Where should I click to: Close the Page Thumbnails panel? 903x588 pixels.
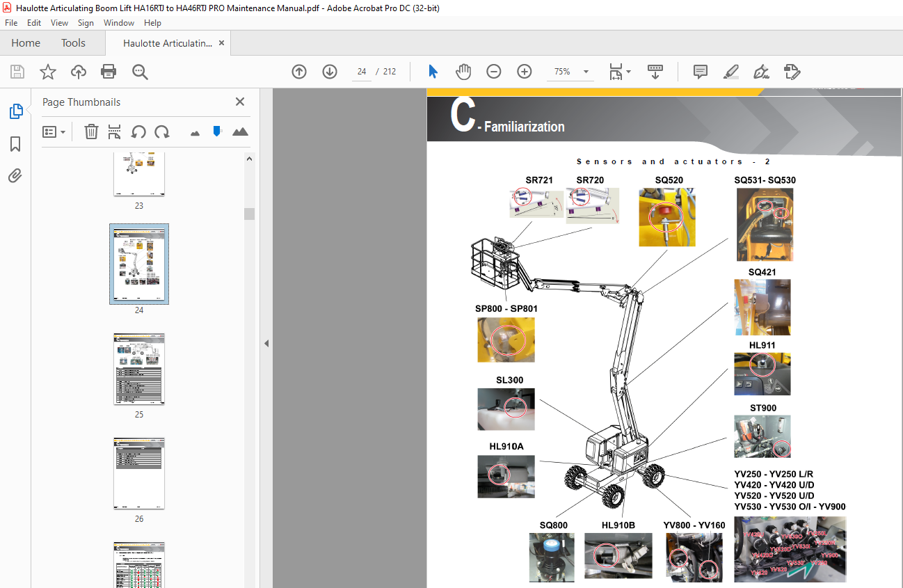click(x=240, y=102)
